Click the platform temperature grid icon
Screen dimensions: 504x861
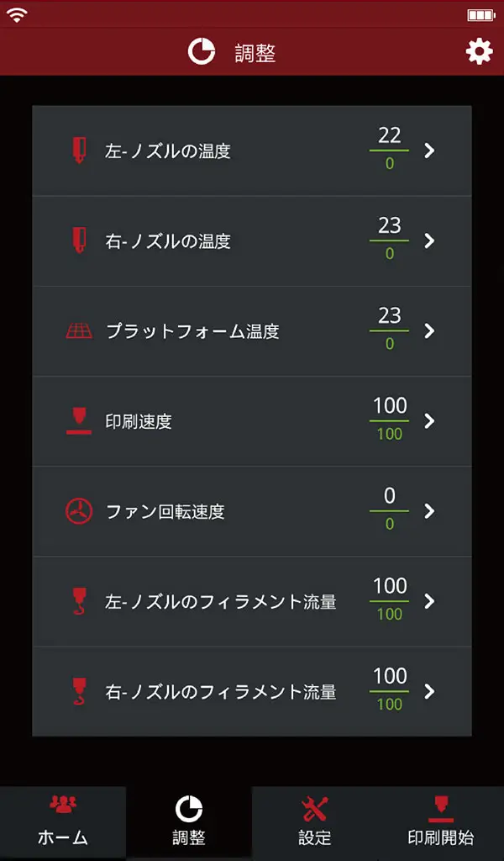point(79,330)
